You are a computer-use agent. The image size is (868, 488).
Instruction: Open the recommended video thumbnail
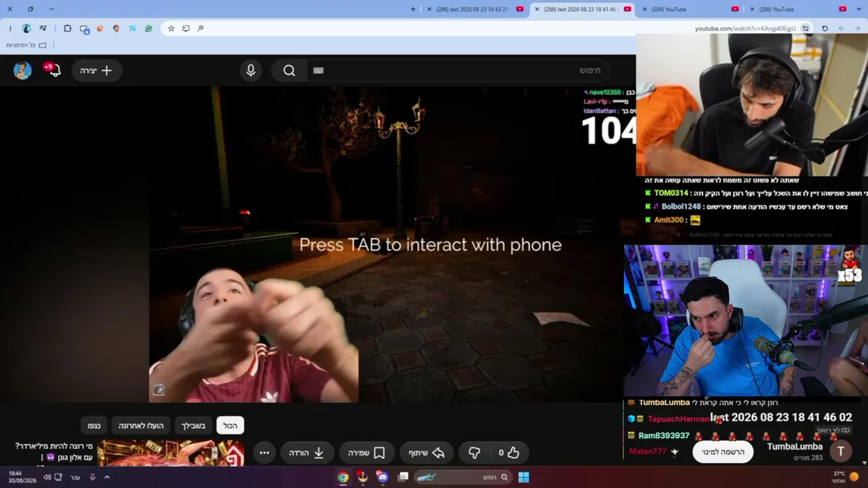[x=171, y=453]
